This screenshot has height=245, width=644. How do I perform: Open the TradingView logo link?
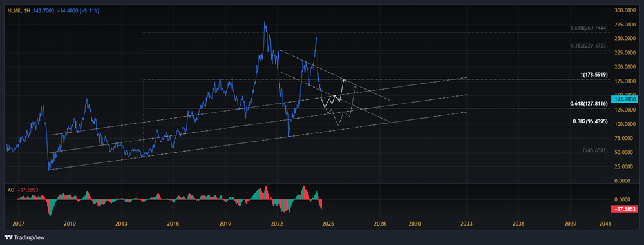[x=24, y=237]
